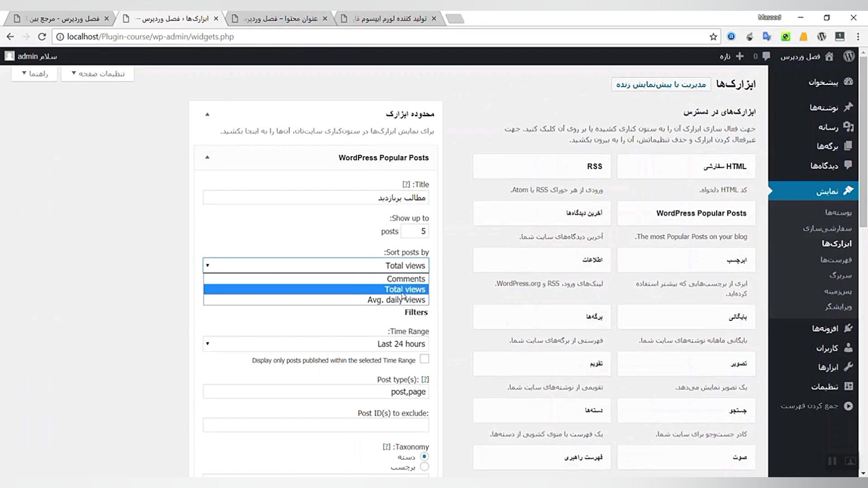The height and width of the screenshot is (488, 868).
Task: Open the Dashboard (پیشخوان) menu icon
Action: 848,82
